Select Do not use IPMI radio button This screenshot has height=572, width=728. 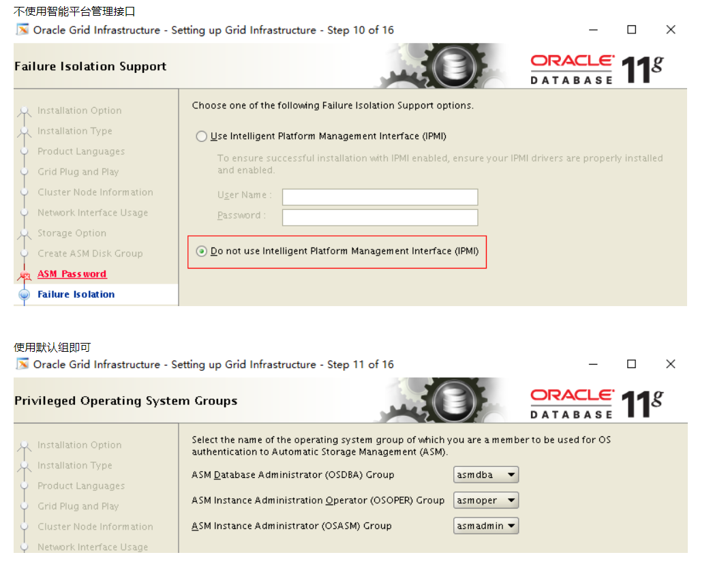[x=201, y=251]
